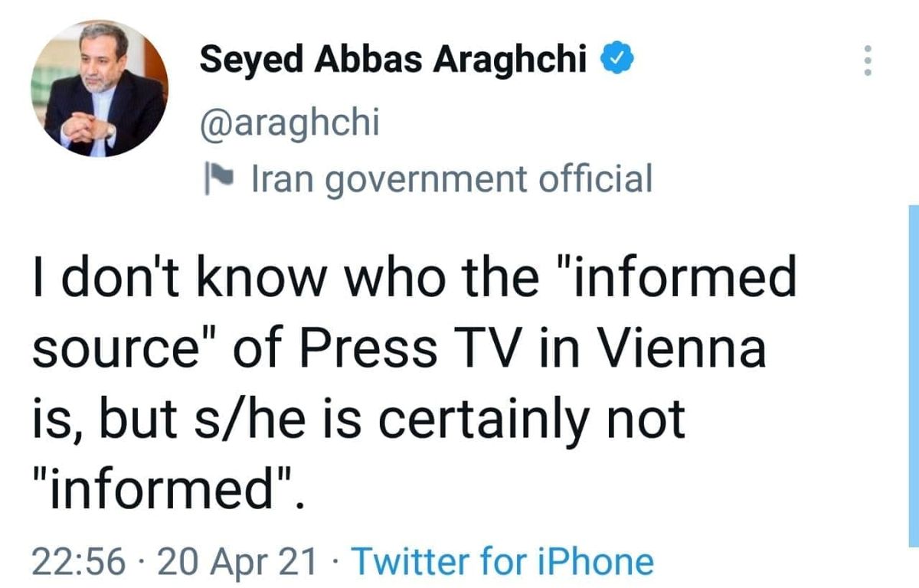This screenshot has height=588, width=919.
Task: Click the 22:56 timestamp
Action: [x=79, y=561]
